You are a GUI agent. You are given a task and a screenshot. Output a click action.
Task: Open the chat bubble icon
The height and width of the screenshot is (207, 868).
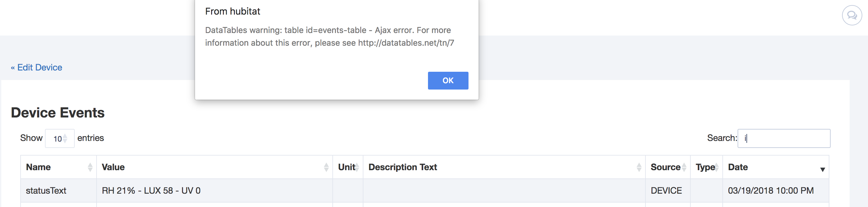point(852,16)
